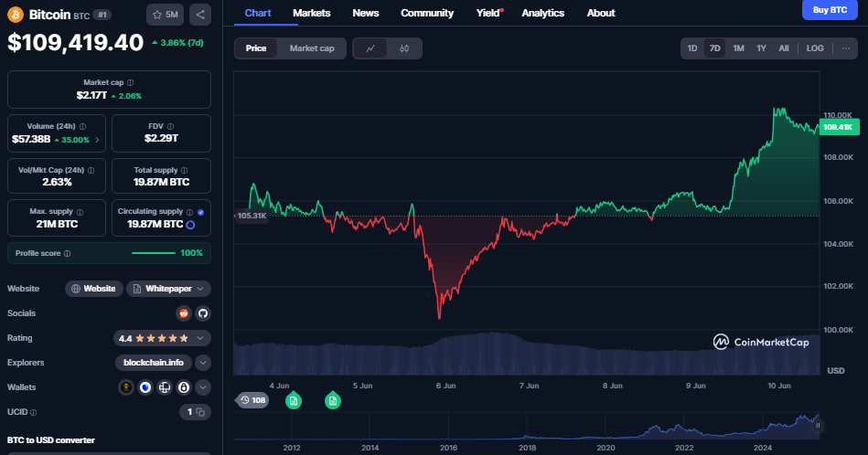Viewport: 868px width, 455px height.
Task: Expand the Wallets list chevron
Action: 203,387
